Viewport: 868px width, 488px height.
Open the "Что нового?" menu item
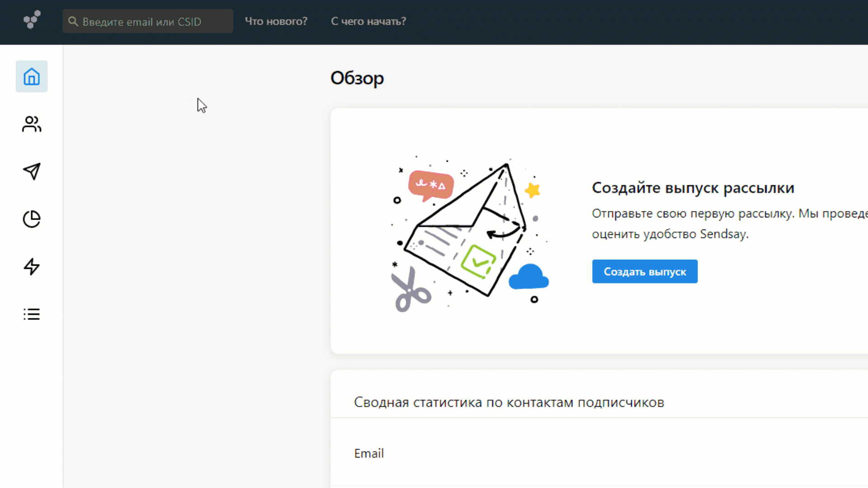point(276,21)
